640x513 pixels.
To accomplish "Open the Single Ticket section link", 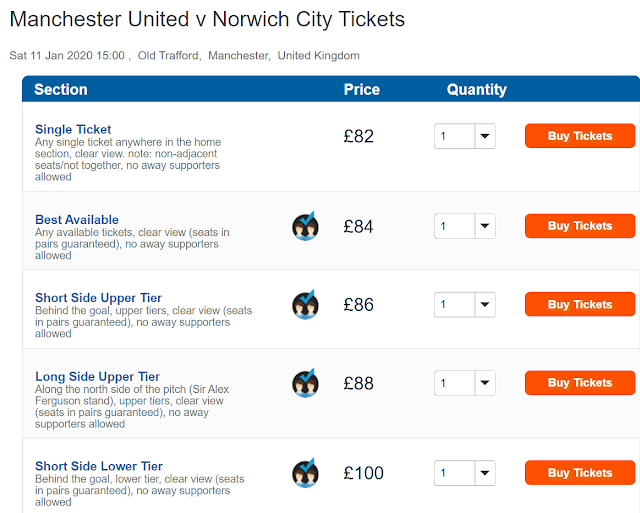I will [x=73, y=129].
